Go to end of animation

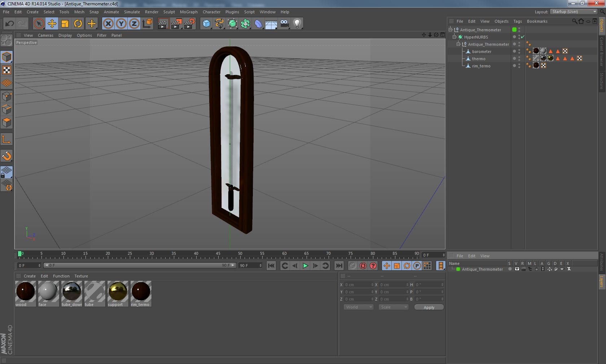339,266
